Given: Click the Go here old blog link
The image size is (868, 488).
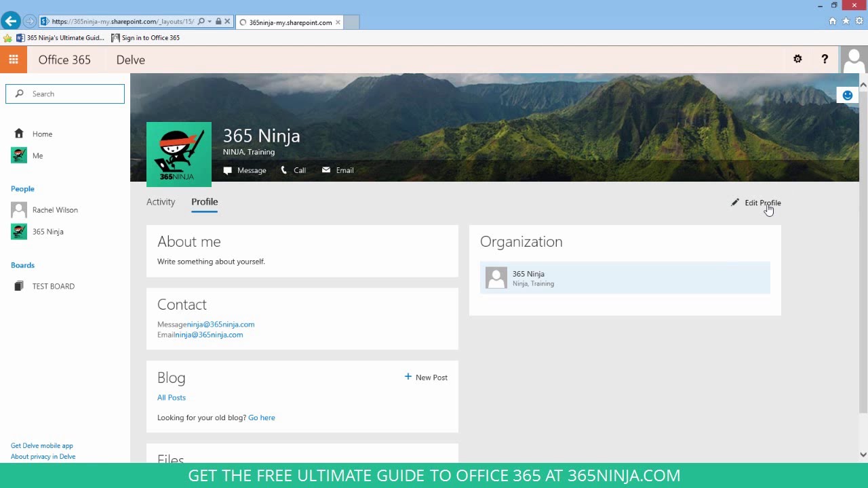Looking at the screenshot, I should [x=262, y=418].
